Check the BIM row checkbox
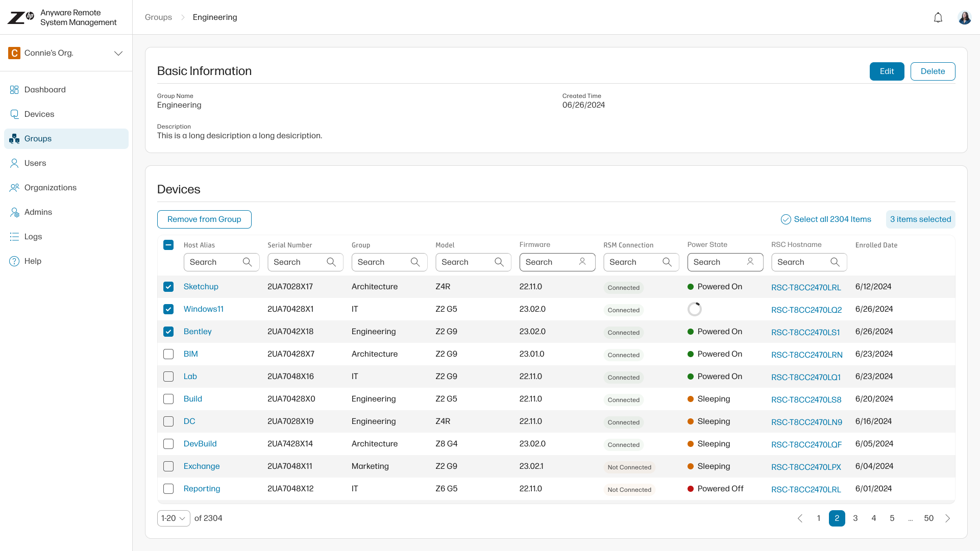This screenshot has height=551, width=980. pos(168,354)
